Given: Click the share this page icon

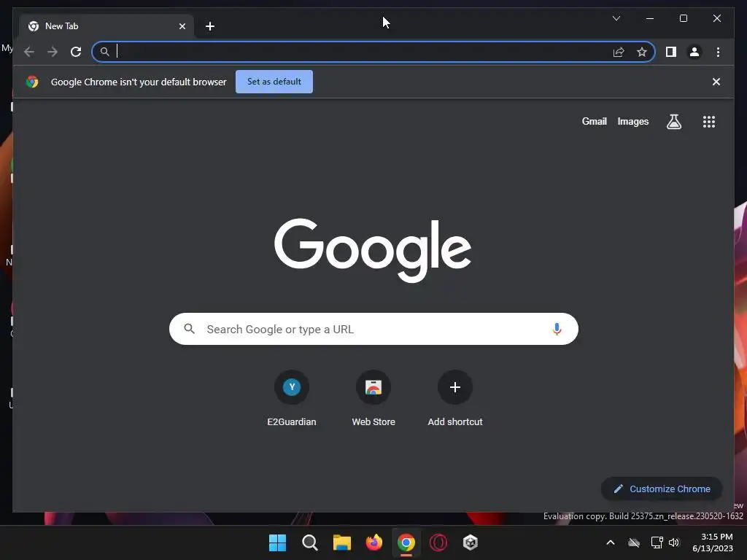Looking at the screenshot, I should 619,52.
